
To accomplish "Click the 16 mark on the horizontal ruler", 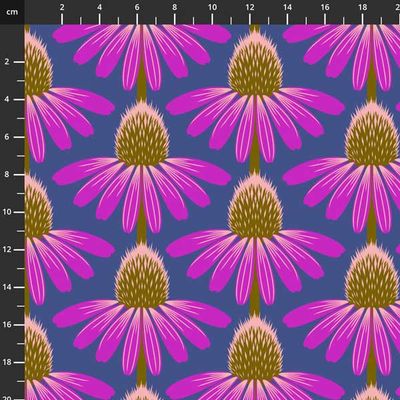I will [x=325, y=8].
